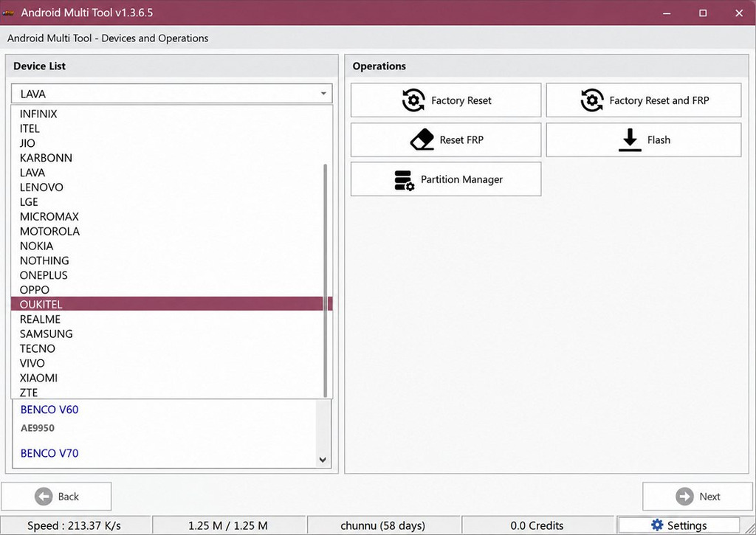Click the 1.25 M / 1.25 M progress status

(228, 525)
